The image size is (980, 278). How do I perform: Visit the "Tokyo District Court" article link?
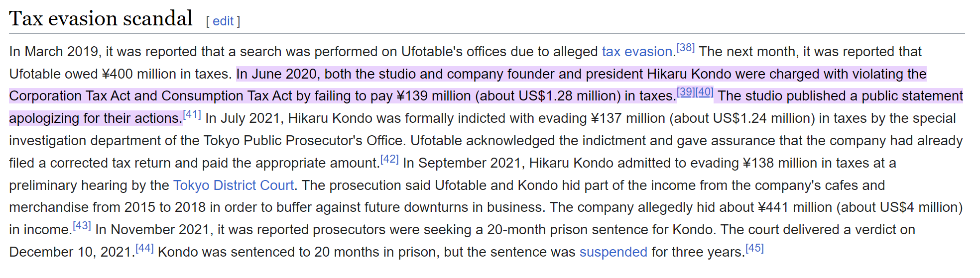[x=234, y=185]
